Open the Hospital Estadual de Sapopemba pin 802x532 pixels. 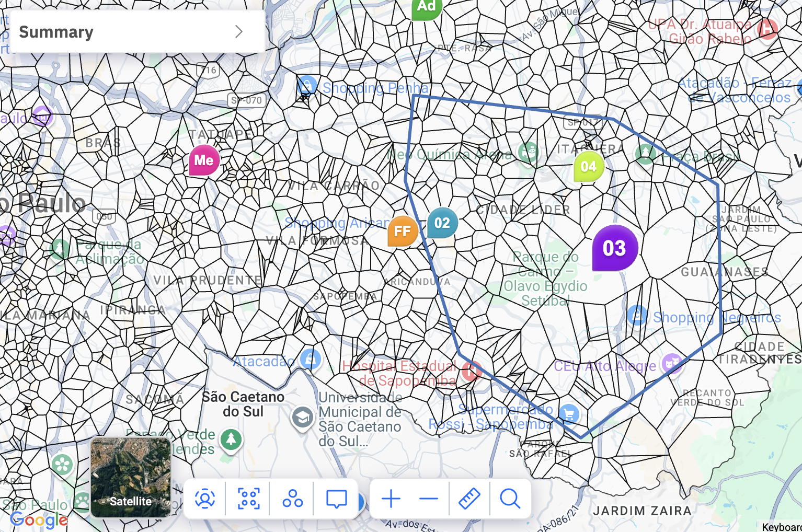[472, 370]
